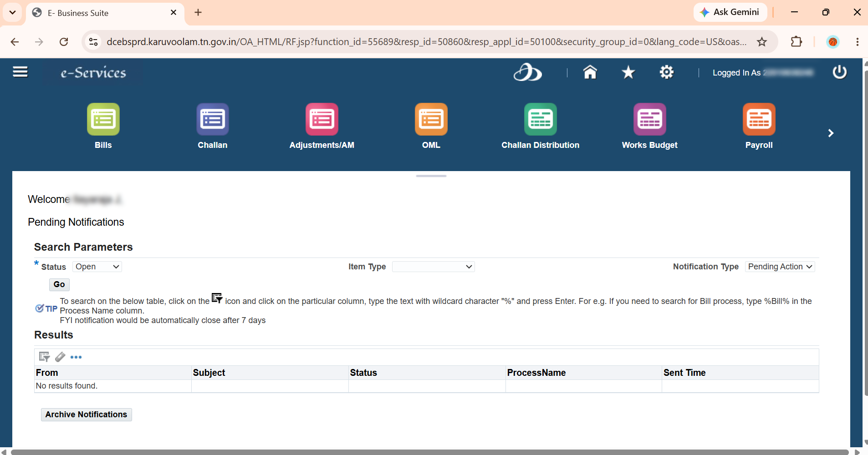Click the horizontal scrollbar at the bottom
This screenshot has width=868, height=455.
pyautogui.click(x=430, y=452)
